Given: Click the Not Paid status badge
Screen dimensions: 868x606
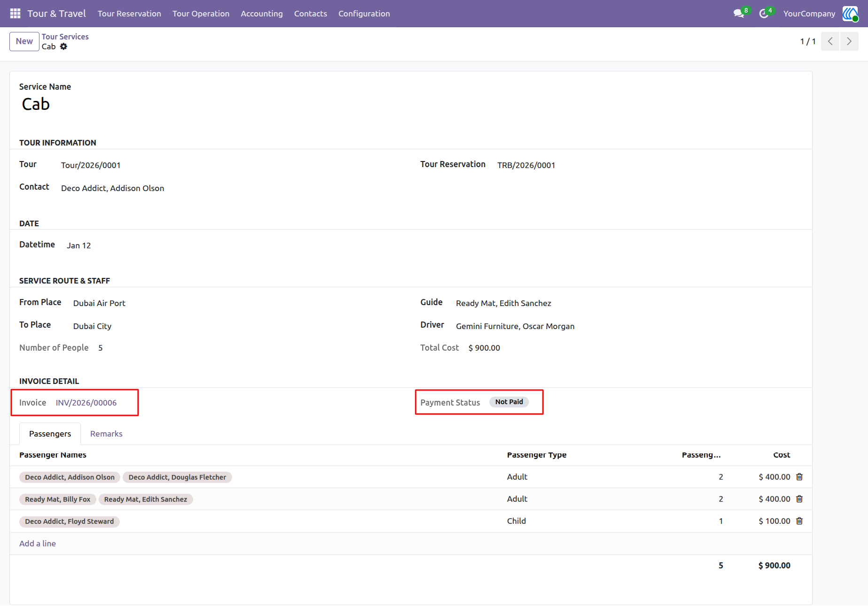Looking at the screenshot, I should (x=509, y=402).
